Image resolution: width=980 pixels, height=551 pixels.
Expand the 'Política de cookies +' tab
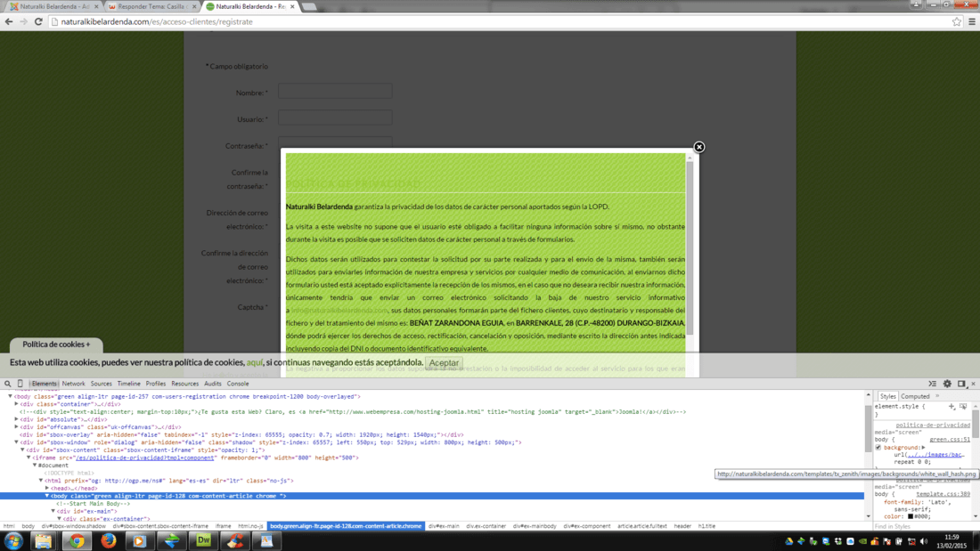(56, 344)
